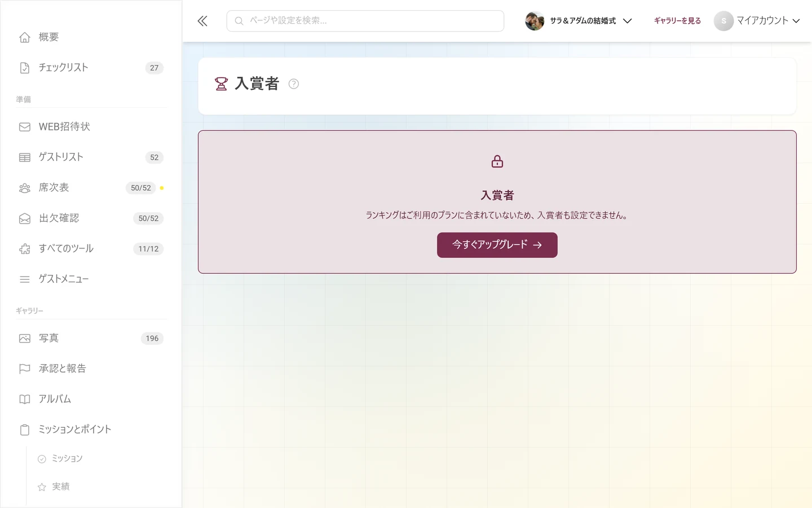Click the check-circle icon beside ミッション
The height and width of the screenshot is (508, 812).
(42, 459)
